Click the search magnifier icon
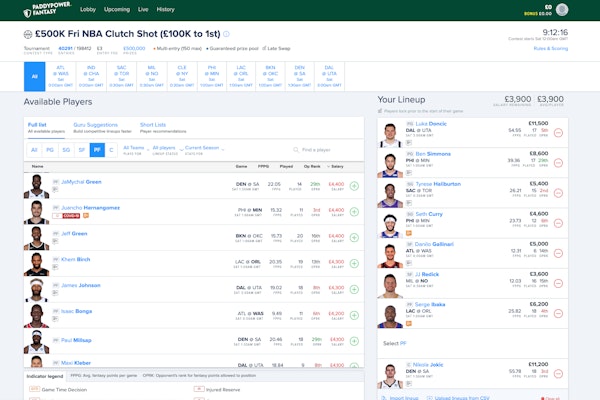Viewport: 600px width, 400px height. 296,150
